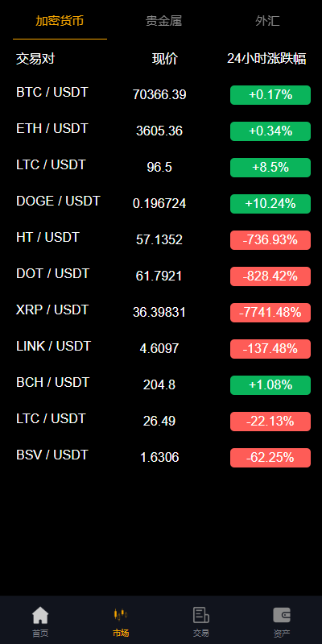Open the BTC / USDT trading pair
The width and height of the screenshot is (322, 644).
(x=161, y=95)
